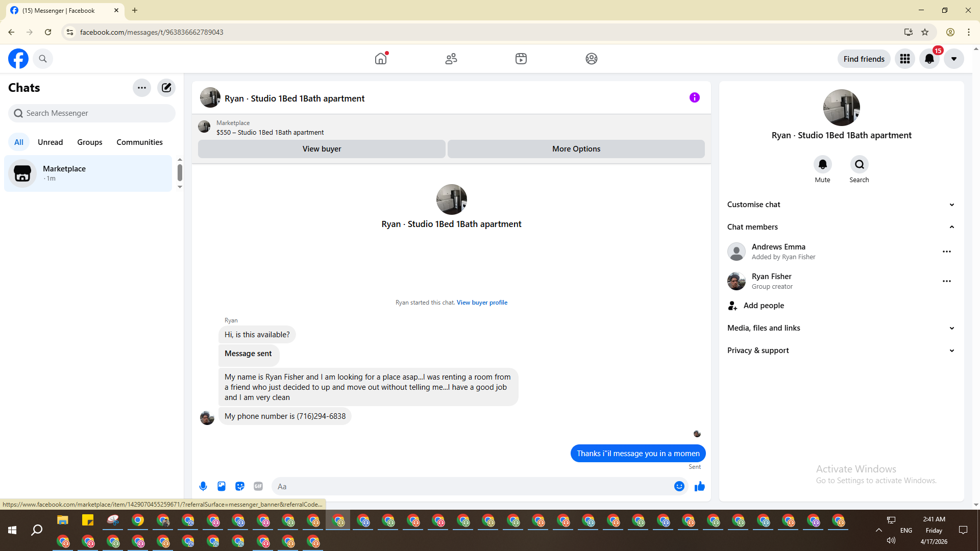
Task: Click Ryan Fisher's avatar in chat members
Action: [x=737, y=281]
